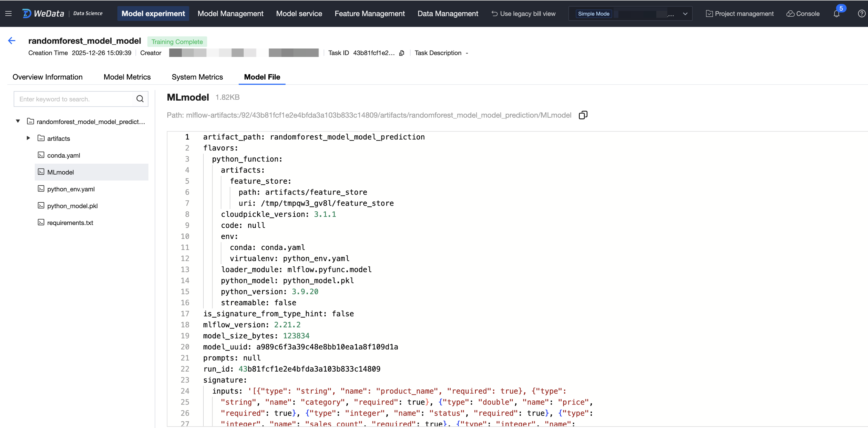Click the WeData logo
Image resolution: width=868 pixels, height=428 pixels.
43,13
